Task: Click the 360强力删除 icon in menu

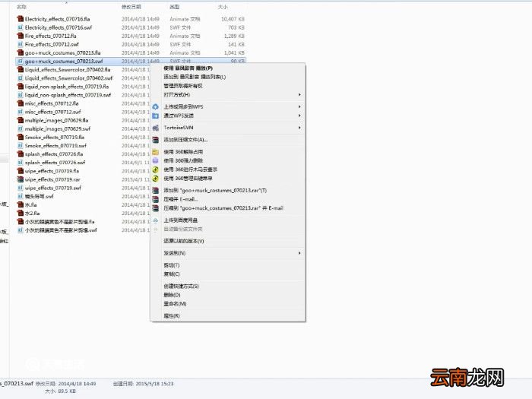Action: click(156, 160)
